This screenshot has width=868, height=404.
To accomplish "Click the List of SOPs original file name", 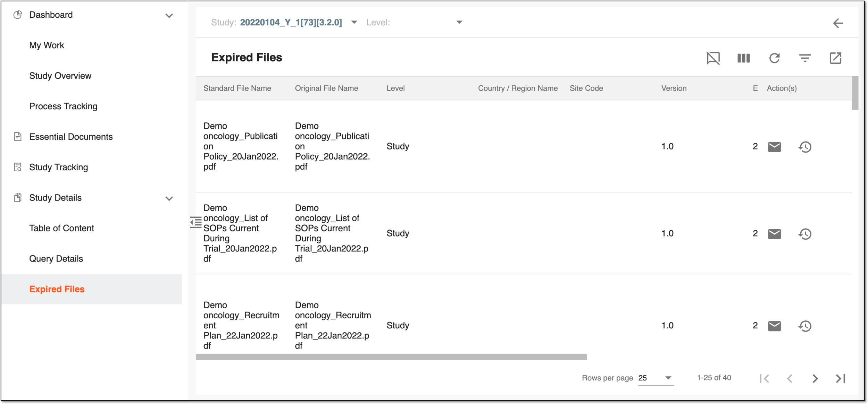I will point(332,233).
